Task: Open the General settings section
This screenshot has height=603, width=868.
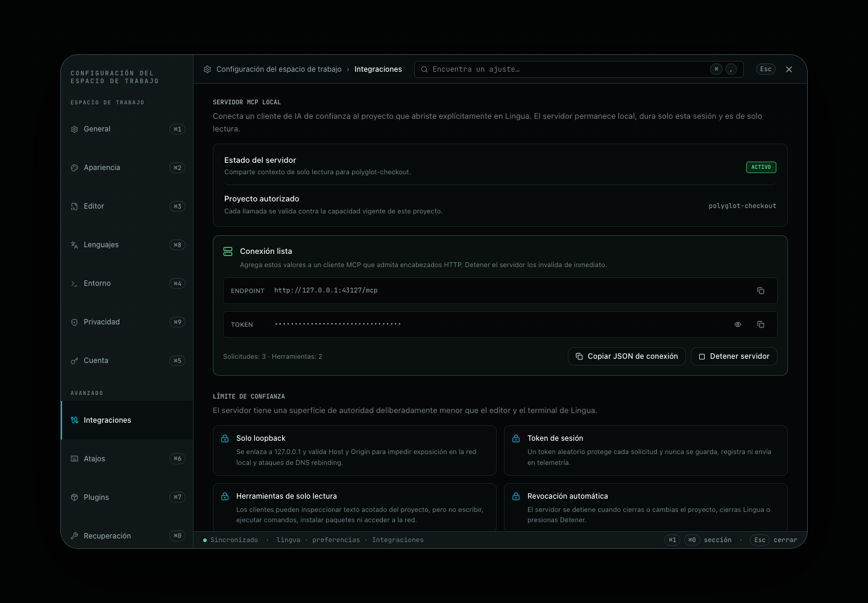Action: [x=127, y=129]
